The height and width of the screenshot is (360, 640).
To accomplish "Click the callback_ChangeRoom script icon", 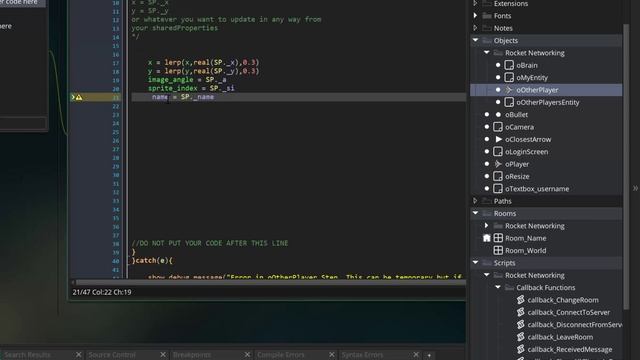I will click(x=520, y=300).
